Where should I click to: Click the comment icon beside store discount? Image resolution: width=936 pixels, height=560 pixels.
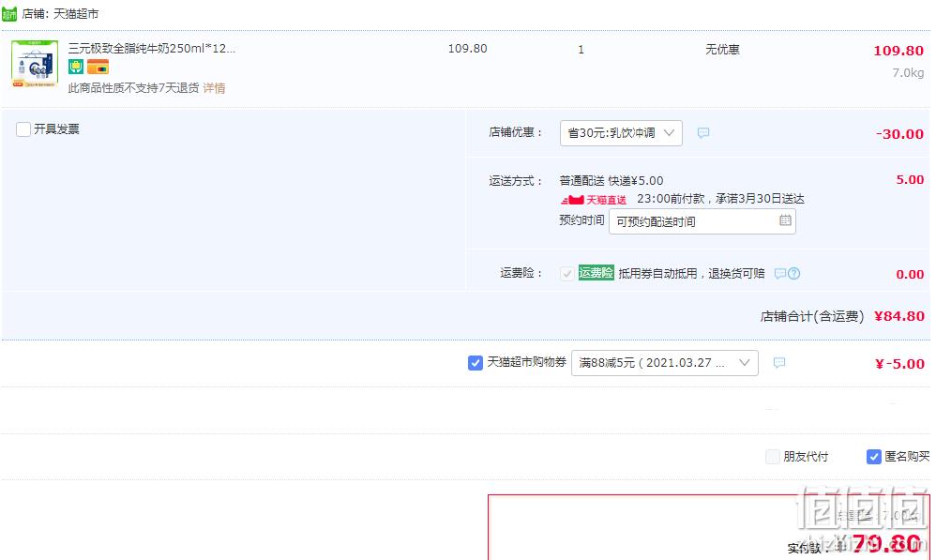(x=703, y=132)
